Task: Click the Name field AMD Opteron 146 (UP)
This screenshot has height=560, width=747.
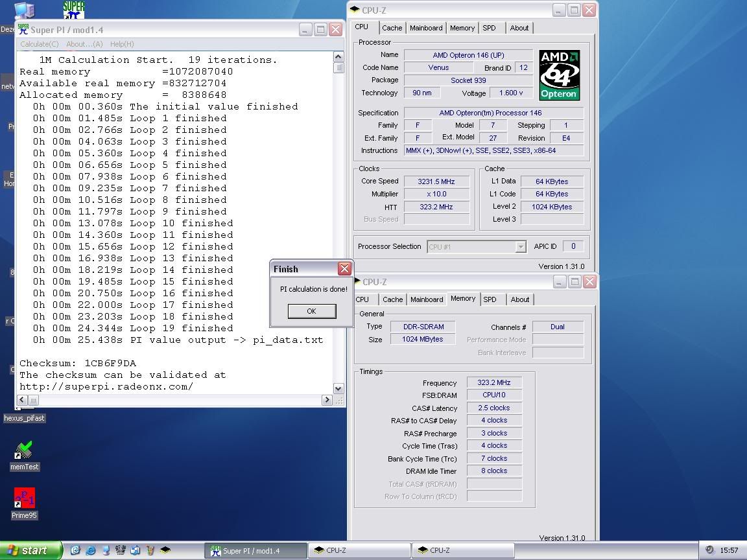Action: (468, 55)
